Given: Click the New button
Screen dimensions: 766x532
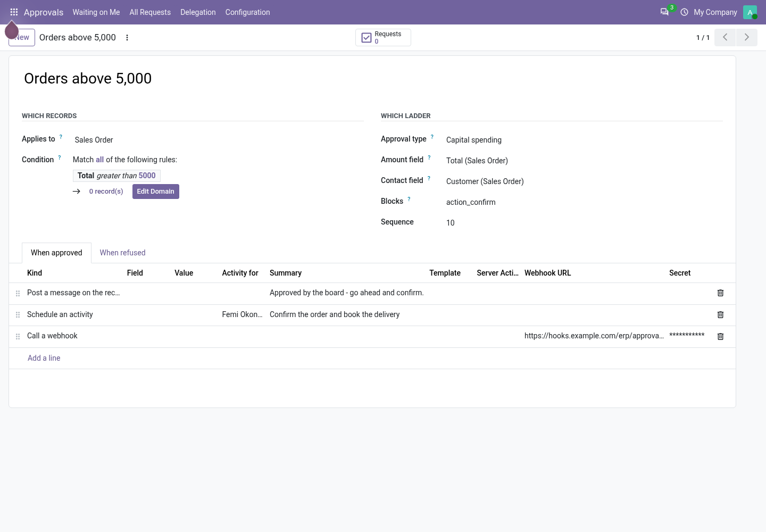Looking at the screenshot, I should click(22, 37).
